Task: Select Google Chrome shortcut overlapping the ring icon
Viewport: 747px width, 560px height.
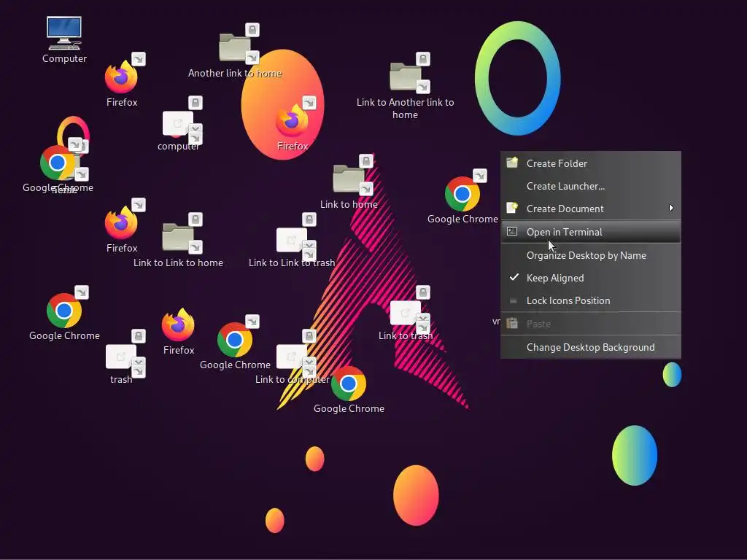Action: 57,163
